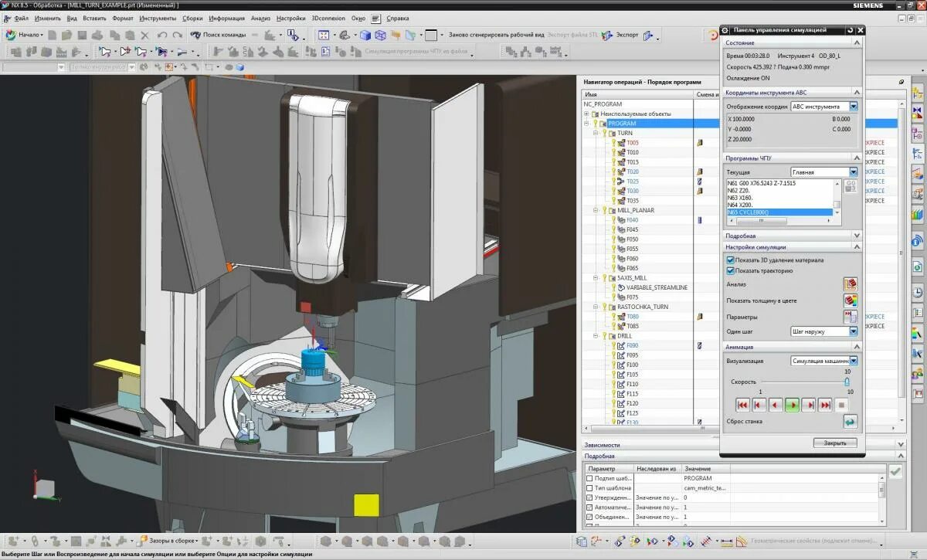Image resolution: width=927 pixels, height=560 pixels.
Task: Toggle Объединен... checkbox in parameter table
Action: click(x=589, y=518)
